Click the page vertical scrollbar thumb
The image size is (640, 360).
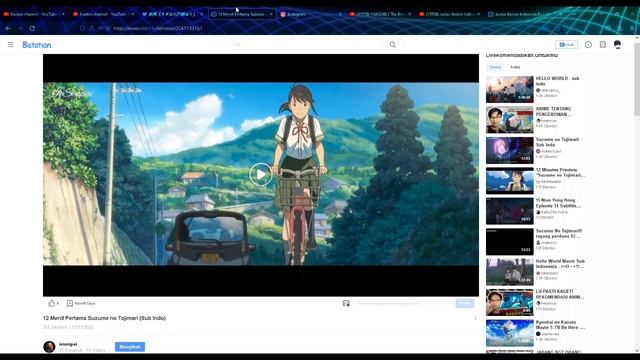click(637, 78)
